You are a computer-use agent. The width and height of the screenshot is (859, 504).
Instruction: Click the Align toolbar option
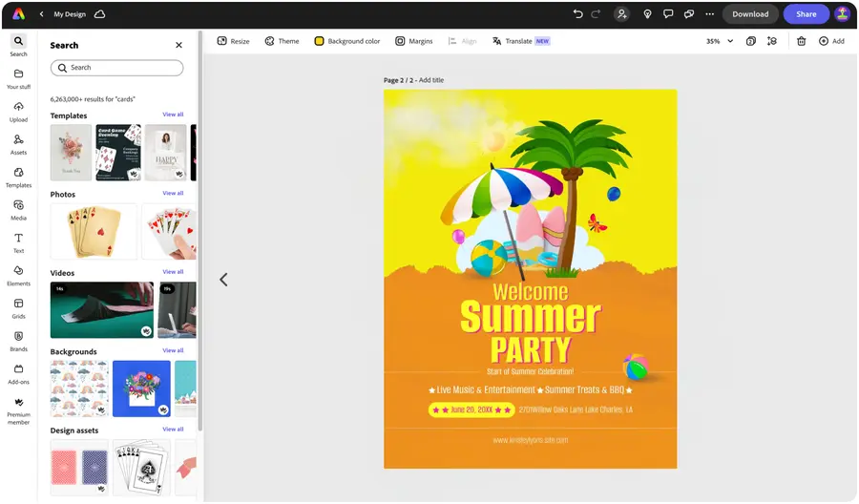point(462,41)
